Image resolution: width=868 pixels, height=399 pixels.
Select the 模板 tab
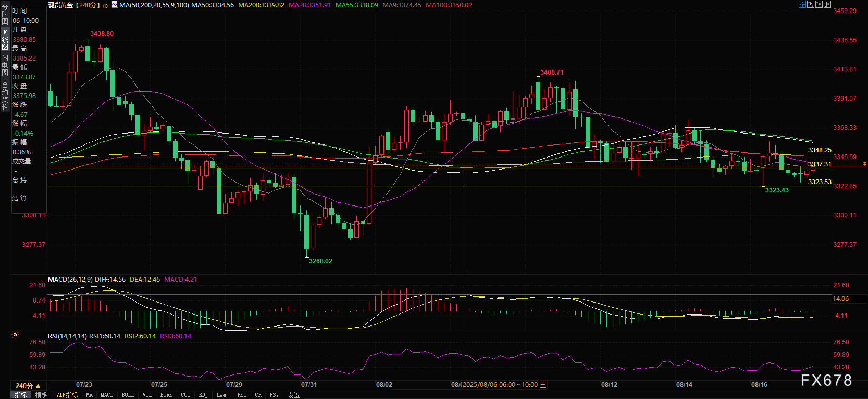coord(42,395)
